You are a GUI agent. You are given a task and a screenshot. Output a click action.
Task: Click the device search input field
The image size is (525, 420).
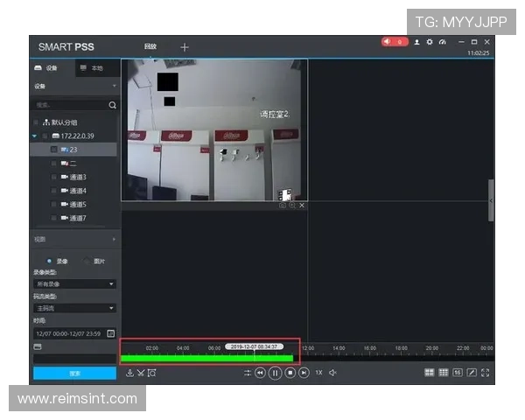(x=71, y=105)
